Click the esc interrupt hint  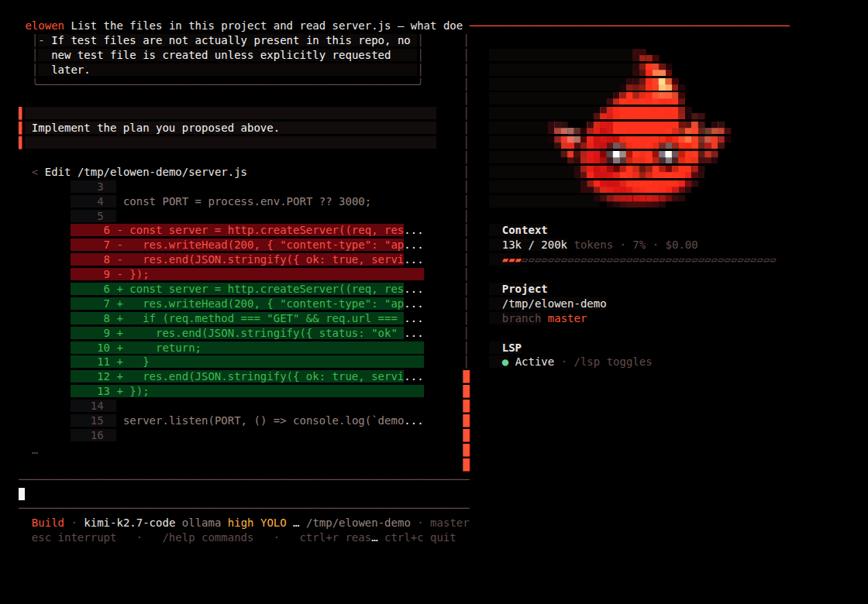tap(74, 537)
